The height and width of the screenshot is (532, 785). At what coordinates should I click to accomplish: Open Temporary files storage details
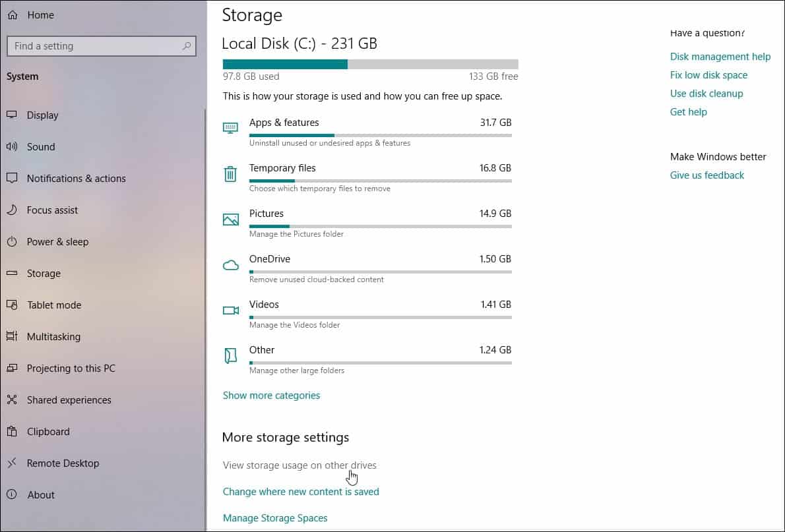coord(367,178)
